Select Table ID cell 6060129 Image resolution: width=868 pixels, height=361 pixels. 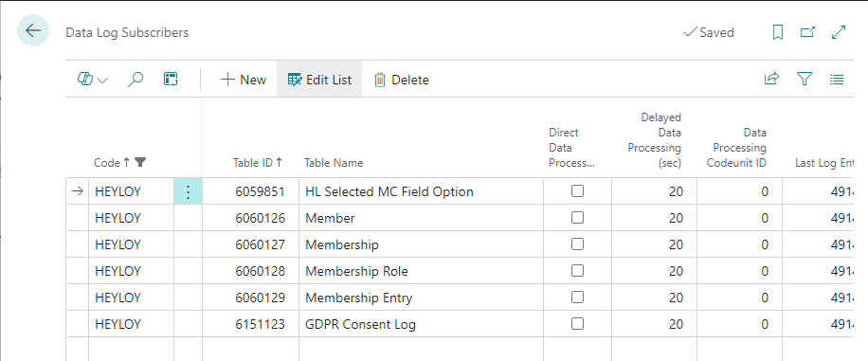[251, 298]
